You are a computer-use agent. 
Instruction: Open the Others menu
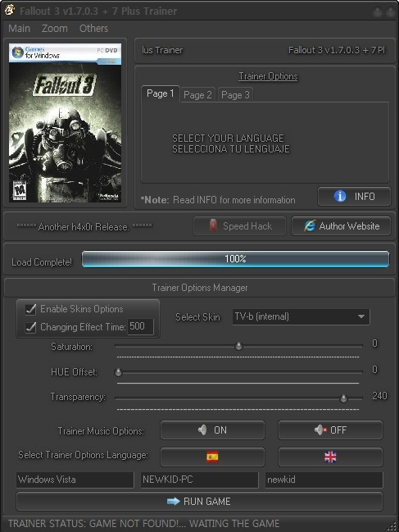coord(93,28)
